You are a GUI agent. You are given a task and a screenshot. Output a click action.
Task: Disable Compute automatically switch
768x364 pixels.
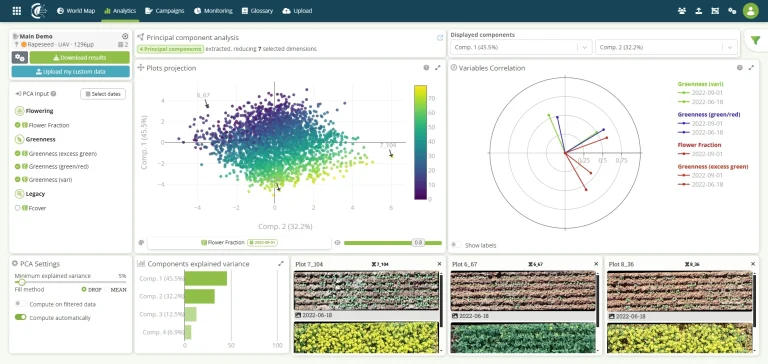coord(21,317)
